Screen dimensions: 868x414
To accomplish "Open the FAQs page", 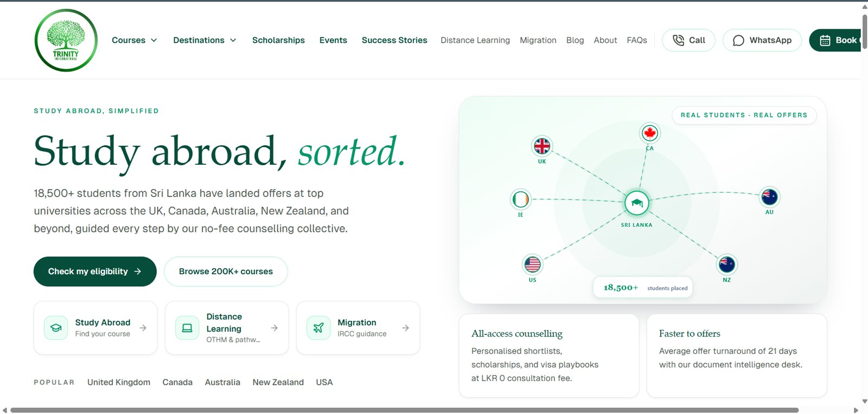I will (x=637, y=40).
